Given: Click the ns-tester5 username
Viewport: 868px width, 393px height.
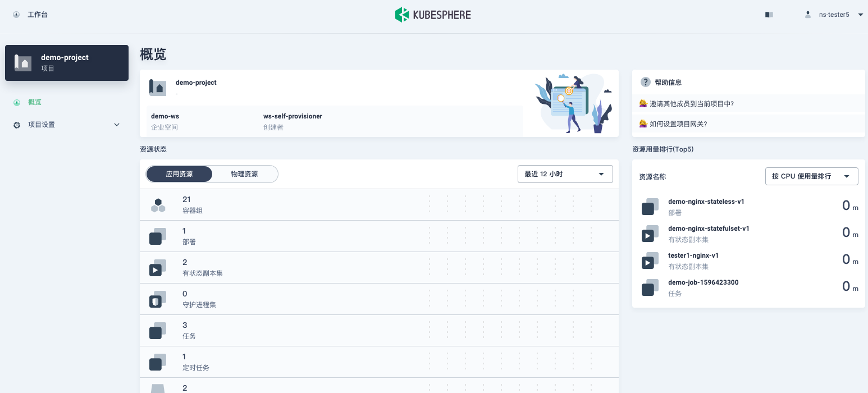Looking at the screenshot, I should tap(834, 15).
